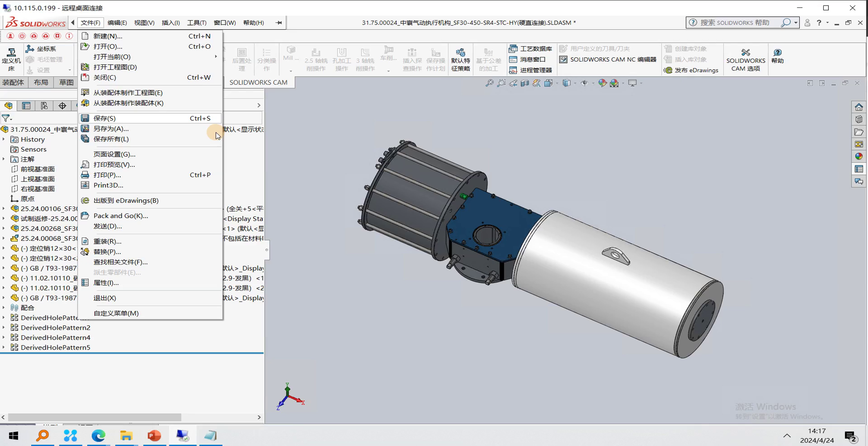Open the SOLIDWORKS Resources home icon
Screen dimensions: 868x446
tap(859, 107)
